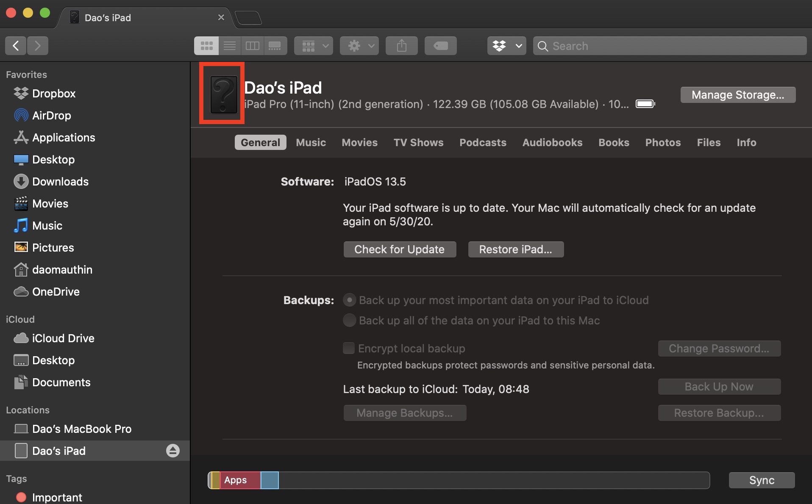Select back up to this Mac radio option
Viewport: 812px width, 504px height.
pyautogui.click(x=350, y=321)
